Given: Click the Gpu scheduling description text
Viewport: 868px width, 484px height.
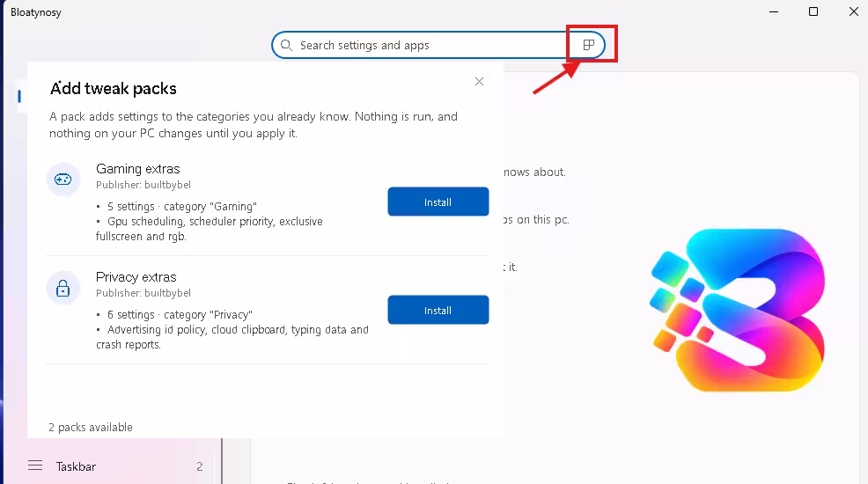Looking at the screenshot, I should point(210,229).
